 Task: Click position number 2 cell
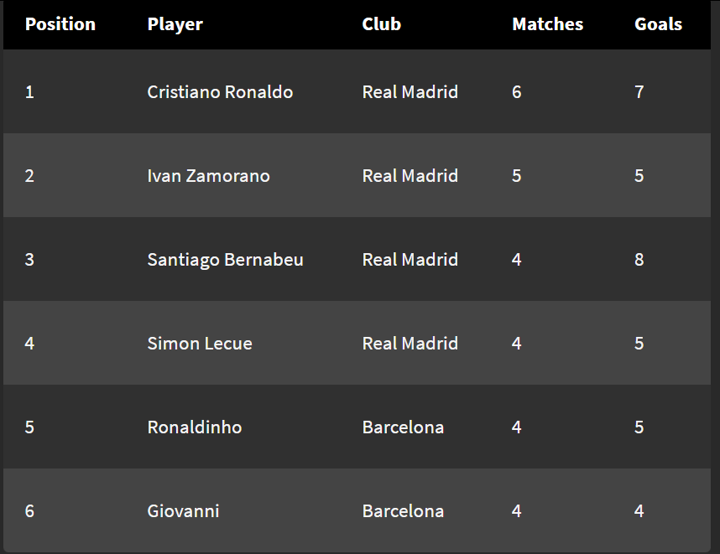(x=29, y=176)
